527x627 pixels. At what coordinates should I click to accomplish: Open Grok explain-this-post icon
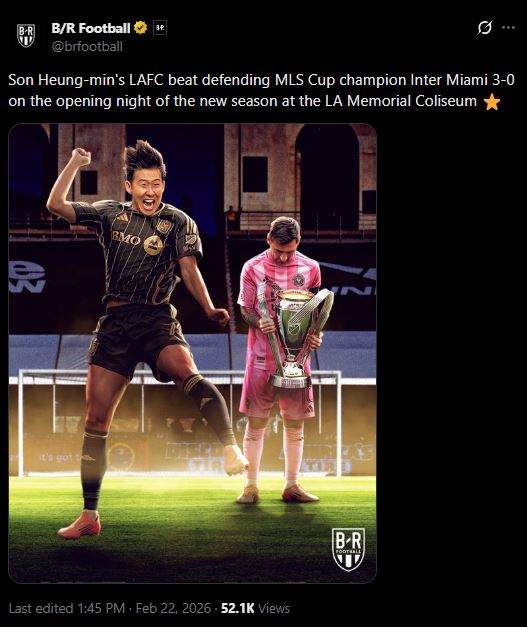tap(484, 28)
